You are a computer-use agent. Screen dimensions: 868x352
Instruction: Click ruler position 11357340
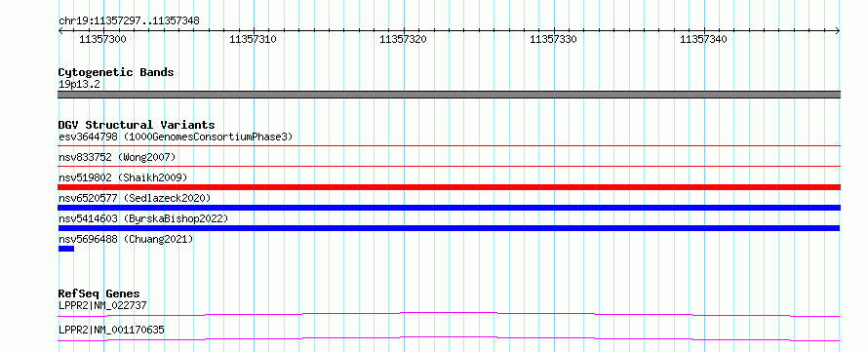click(703, 39)
